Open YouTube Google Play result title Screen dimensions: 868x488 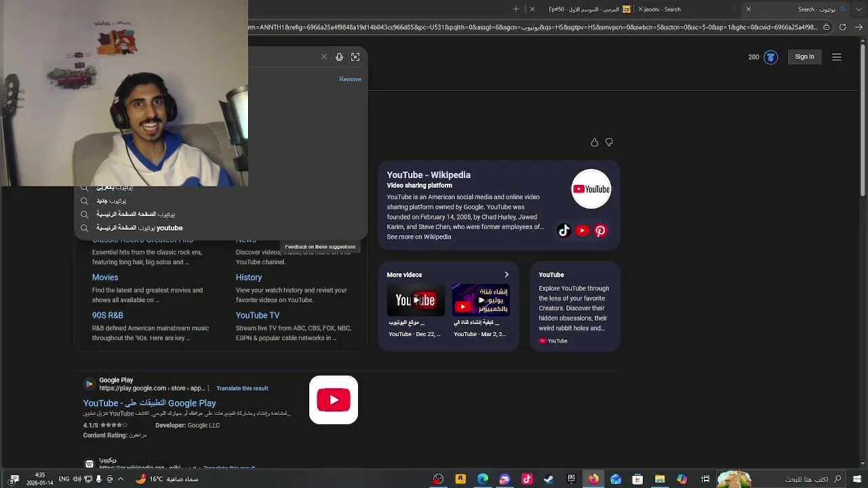pos(149,403)
